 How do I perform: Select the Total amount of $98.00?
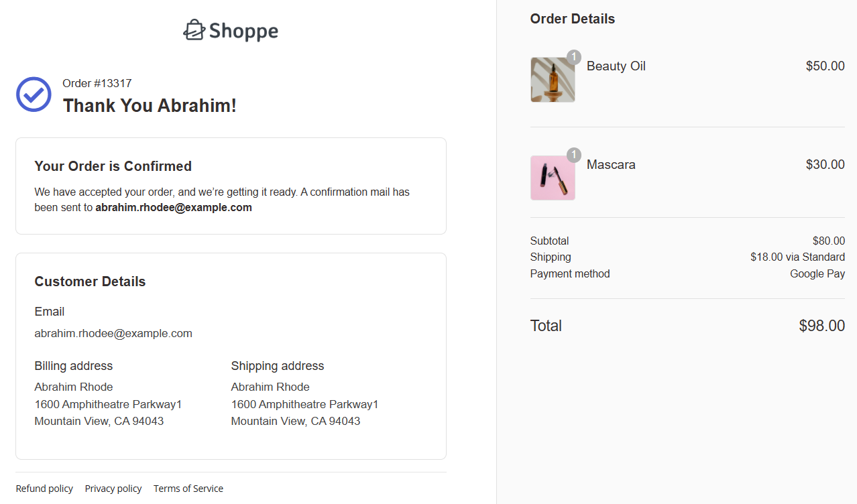822,326
